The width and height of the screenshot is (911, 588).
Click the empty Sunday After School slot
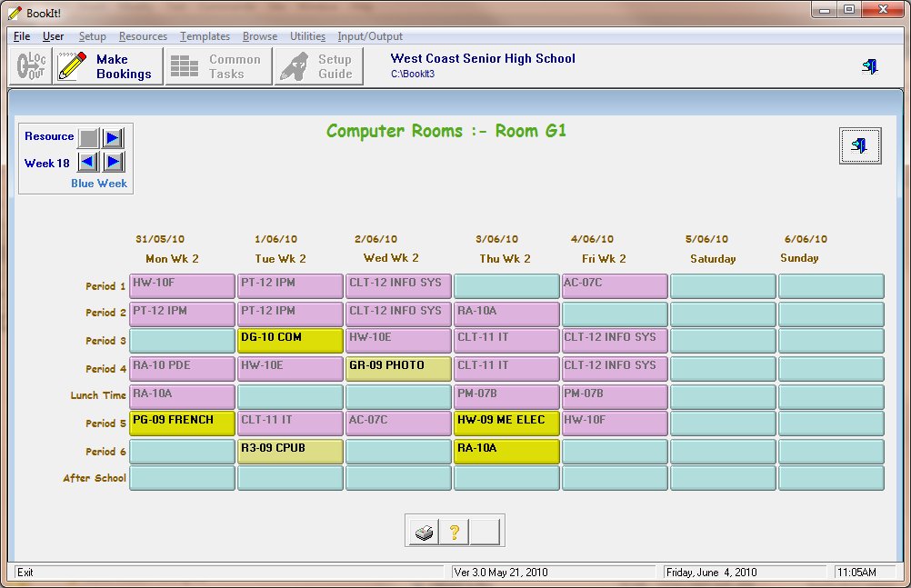[831, 478]
